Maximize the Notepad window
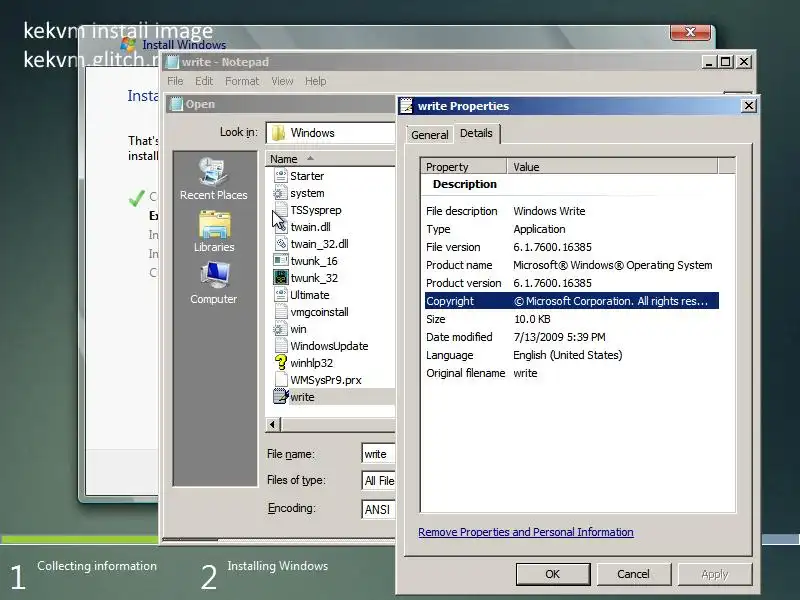 coord(726,62)
